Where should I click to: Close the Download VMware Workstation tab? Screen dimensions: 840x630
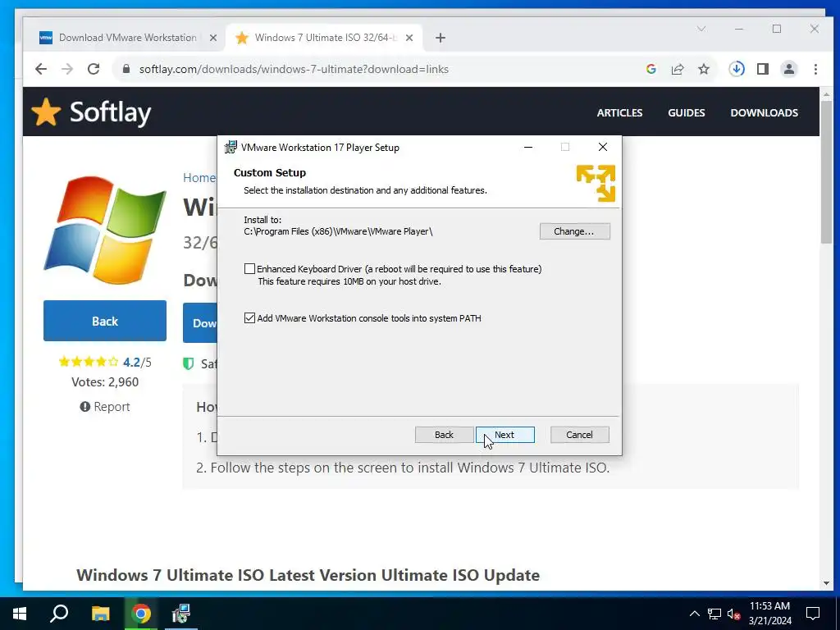(x=212, y=38)
